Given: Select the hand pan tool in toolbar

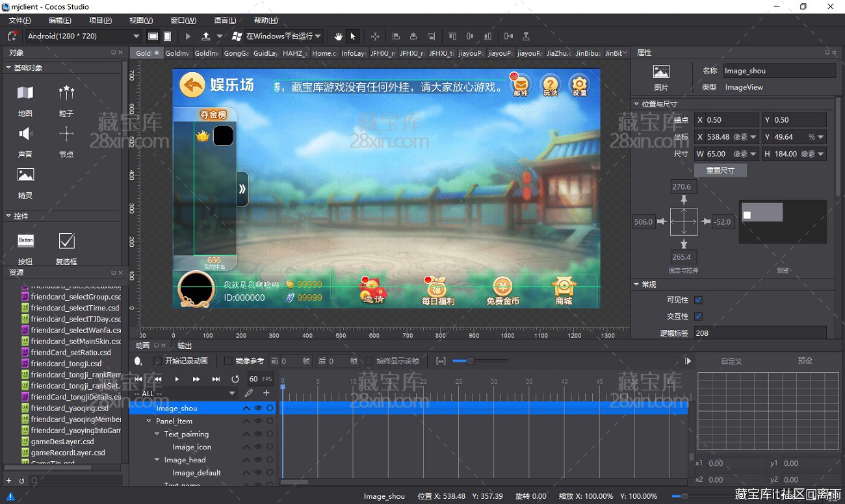Looking at the screenshot, I should (338, 36).
